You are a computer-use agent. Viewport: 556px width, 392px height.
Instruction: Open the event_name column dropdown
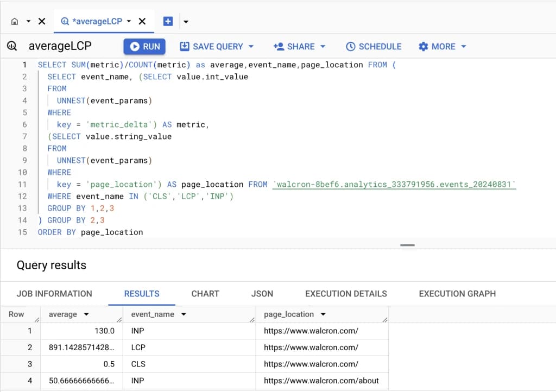(x=183, y=314)
